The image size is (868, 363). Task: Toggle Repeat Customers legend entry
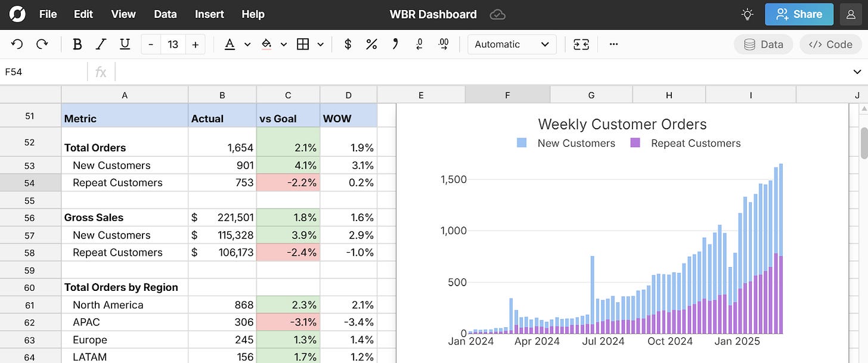pyautogui.click(x=686, y=143)
